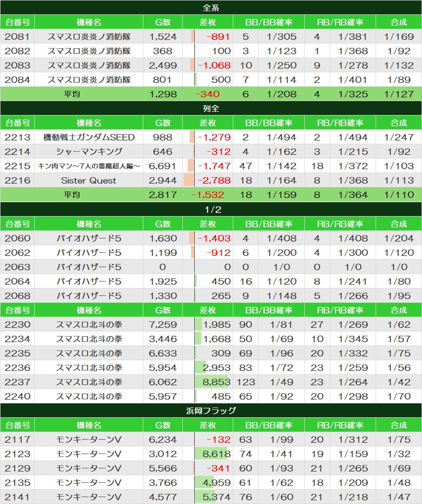Select difference value 8,853

tap(217, 382)
